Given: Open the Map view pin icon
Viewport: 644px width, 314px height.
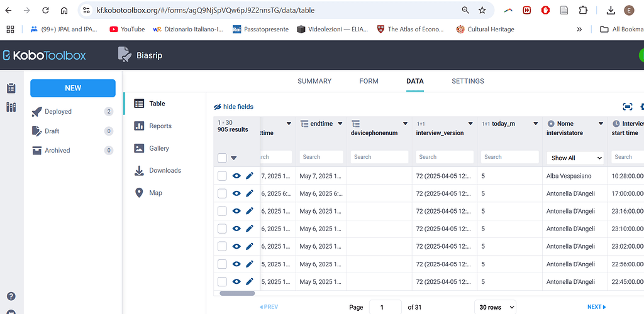Looking at the screenshot, I should coord(139,193).
